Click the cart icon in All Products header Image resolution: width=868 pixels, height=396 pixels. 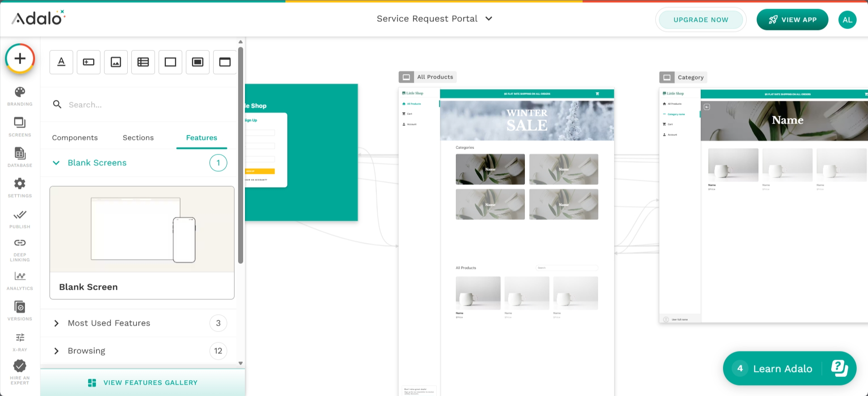[x=597, y=94]
